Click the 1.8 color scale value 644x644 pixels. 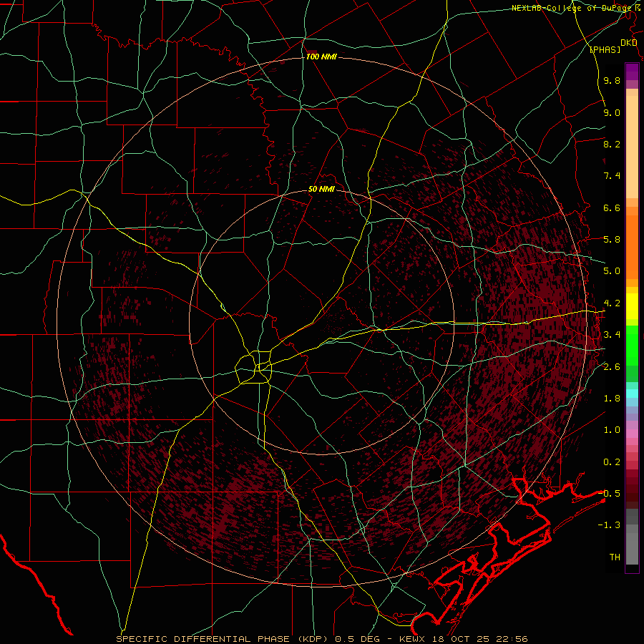[612, 399]
